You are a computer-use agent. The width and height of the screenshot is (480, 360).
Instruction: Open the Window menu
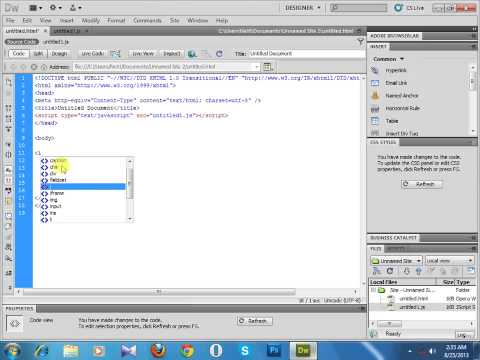pyautogui.click(x=197, y=21)
